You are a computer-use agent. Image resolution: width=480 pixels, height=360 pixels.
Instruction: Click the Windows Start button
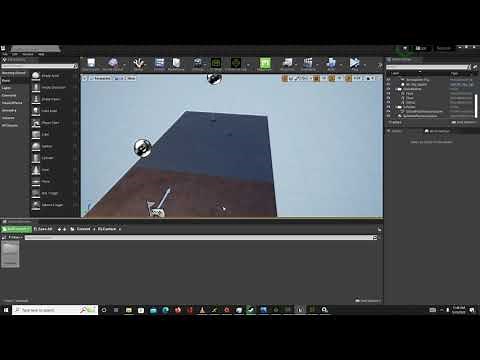click(6, 310)
